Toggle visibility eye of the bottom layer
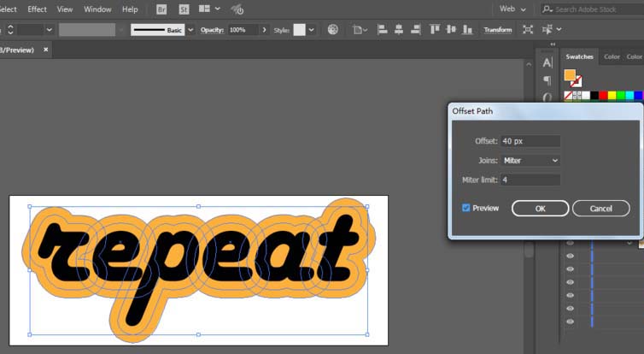This screenshot has height=354, width=644. (570, 322)
